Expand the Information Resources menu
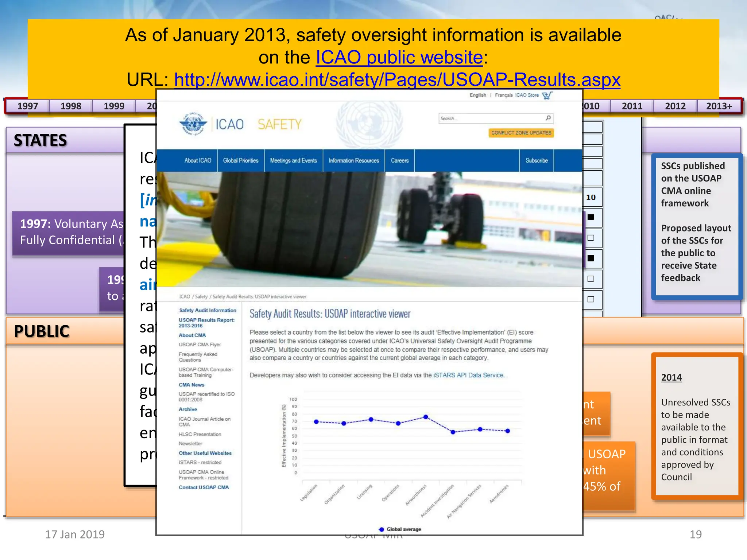Screen dimensions: 747x560 [354, 160]
